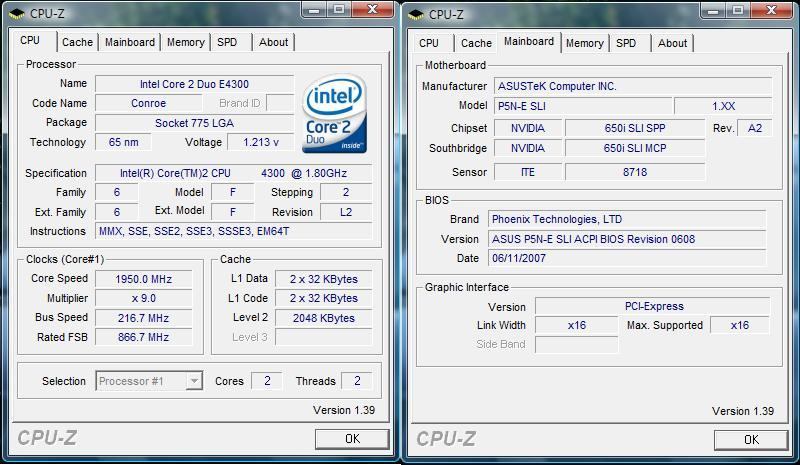800x465 pixels.
Task: Click the Sensor value '8718'
Action: coord(635,172)
